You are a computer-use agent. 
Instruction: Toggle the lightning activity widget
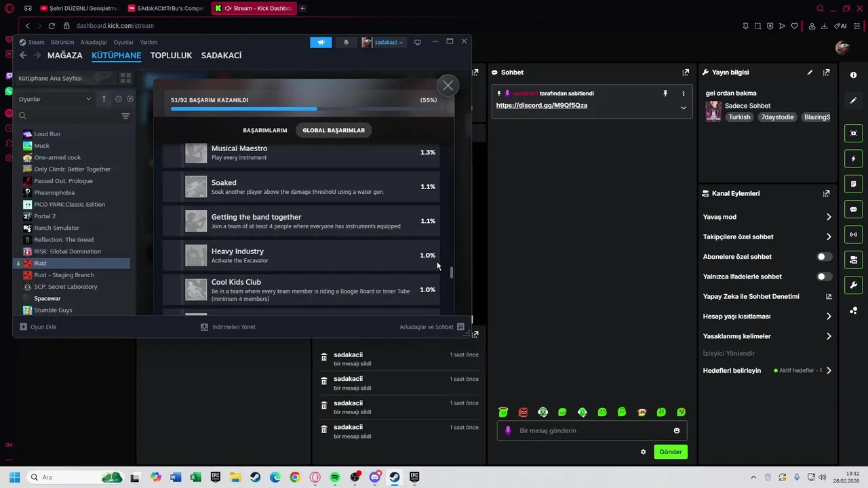point(853,159)
